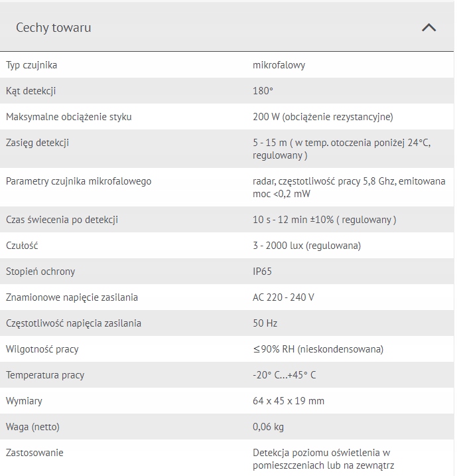The height and width of the screenshot is (476, 457).
Task: Click Czas świecenia po detekcji label
Action: [62, 220]
